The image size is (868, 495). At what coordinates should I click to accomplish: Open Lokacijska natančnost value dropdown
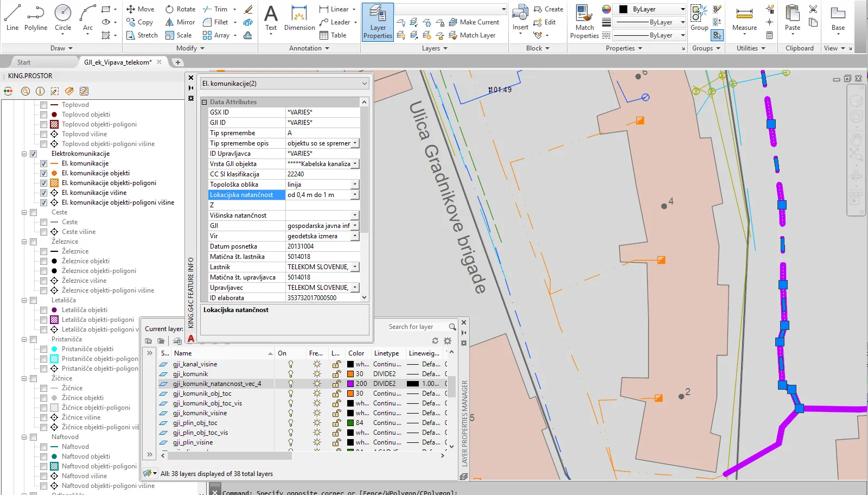tap(355, 195)
